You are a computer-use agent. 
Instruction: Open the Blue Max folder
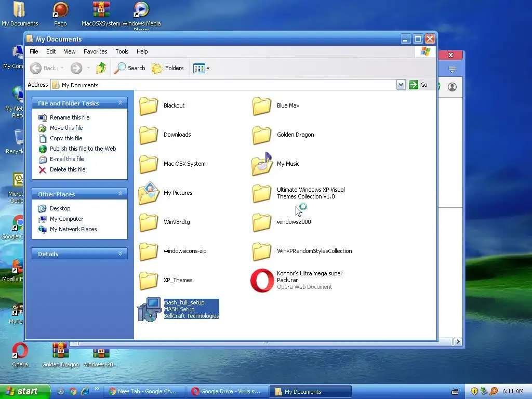coord(276,105)
